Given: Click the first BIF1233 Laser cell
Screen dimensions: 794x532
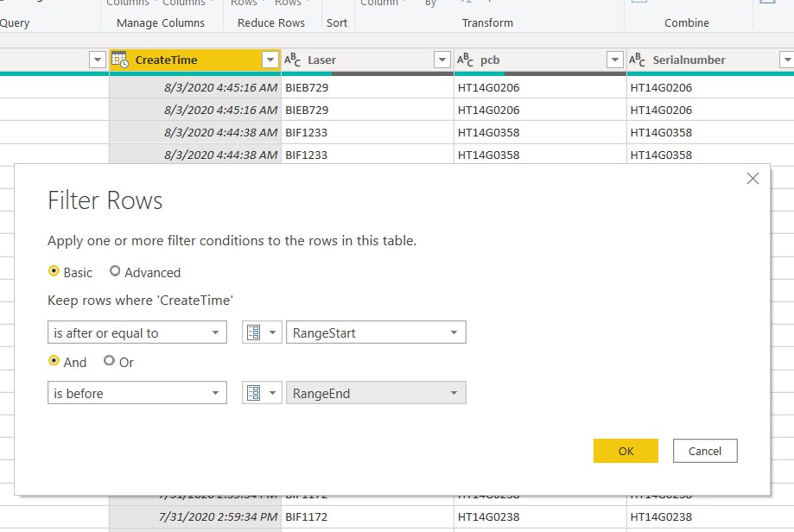Looking at the screenshot, I should 368,133.
